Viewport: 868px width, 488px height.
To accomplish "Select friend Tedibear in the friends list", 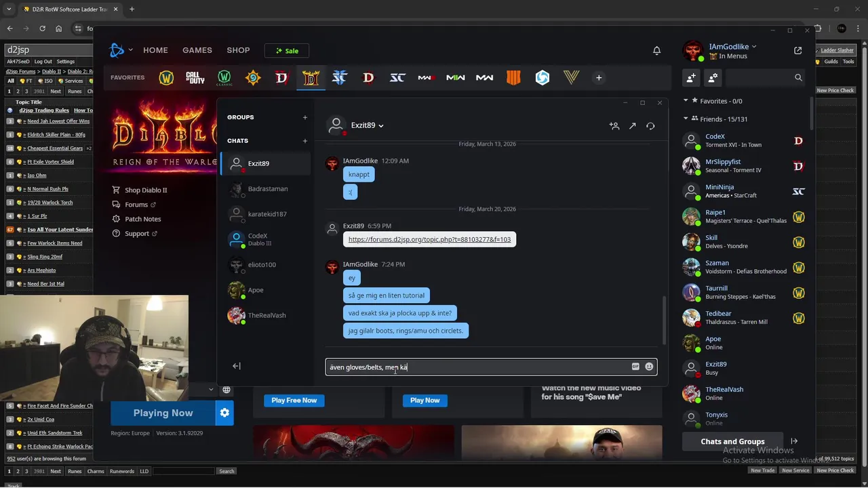I will point(744,318).
